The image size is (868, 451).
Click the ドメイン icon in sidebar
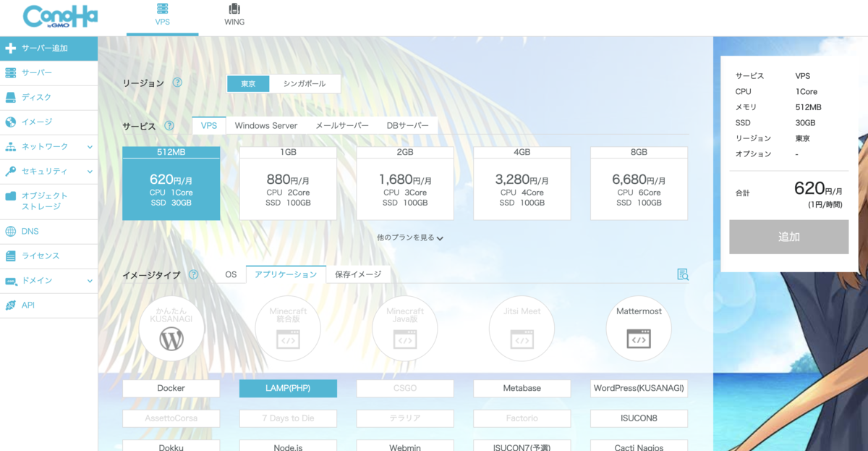[x=10, y=281]
